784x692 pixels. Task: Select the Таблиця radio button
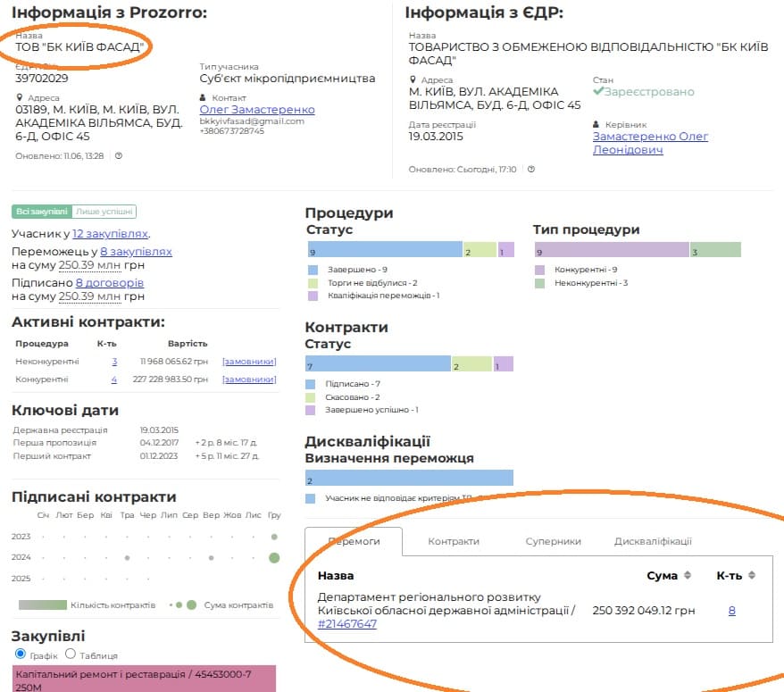(71, 654)
